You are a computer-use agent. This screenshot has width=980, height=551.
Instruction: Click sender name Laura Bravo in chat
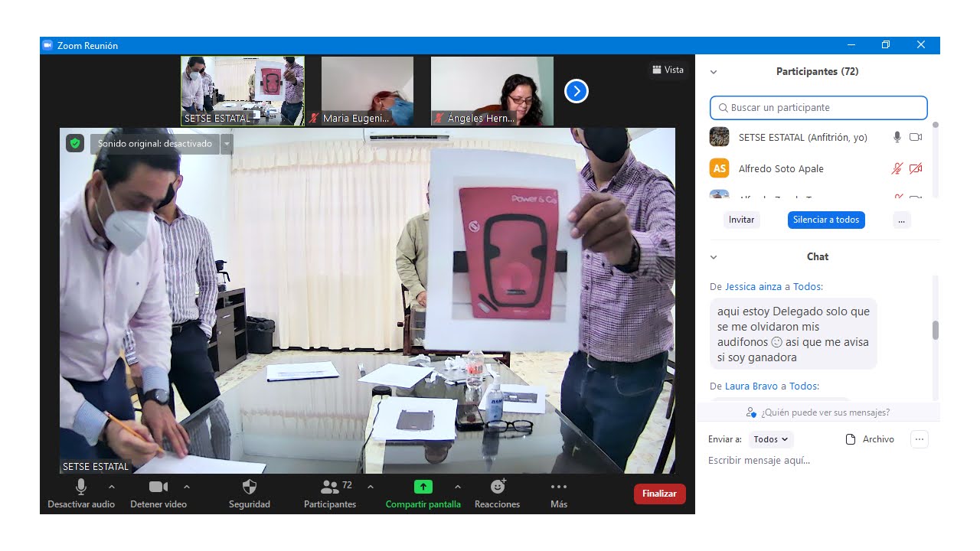click(x=752, y=386)
